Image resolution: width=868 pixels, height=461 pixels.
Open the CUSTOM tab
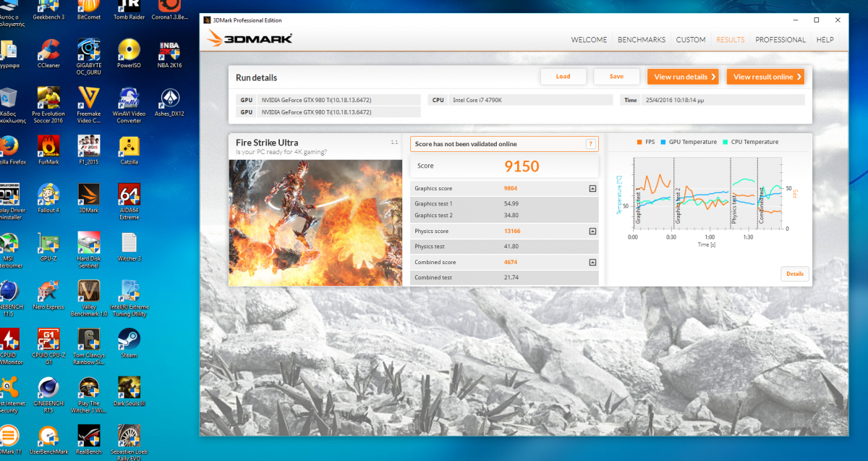click(x=691, y=40)
